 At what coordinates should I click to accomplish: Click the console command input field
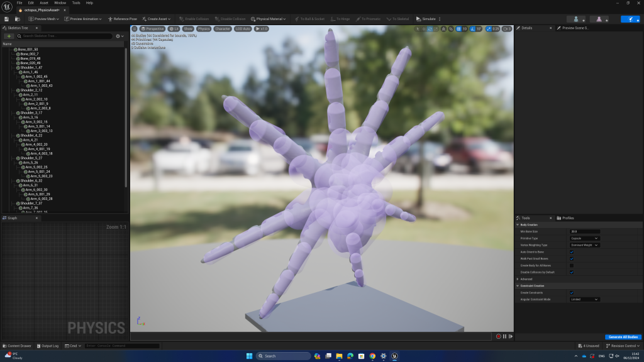122,346
